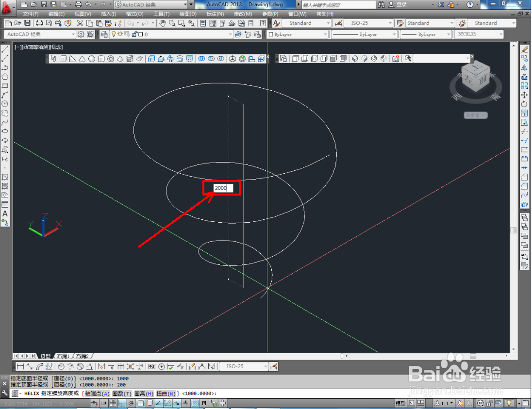This screenshot has width=532, height=409.
Task: Toggle Dynamic Input in status bar
Action: pos(177,403)
